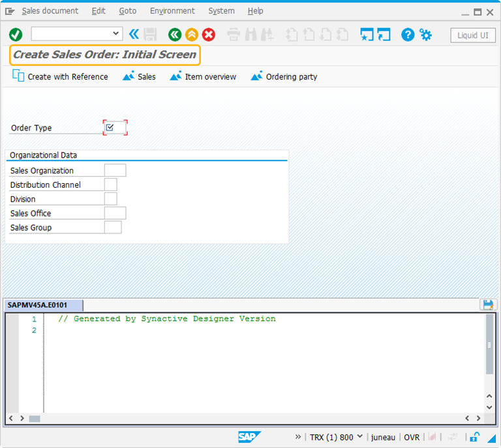Open the Environment menu
Image resolution: width=501 pixels, height=448 pixels.
click(172, 11)
